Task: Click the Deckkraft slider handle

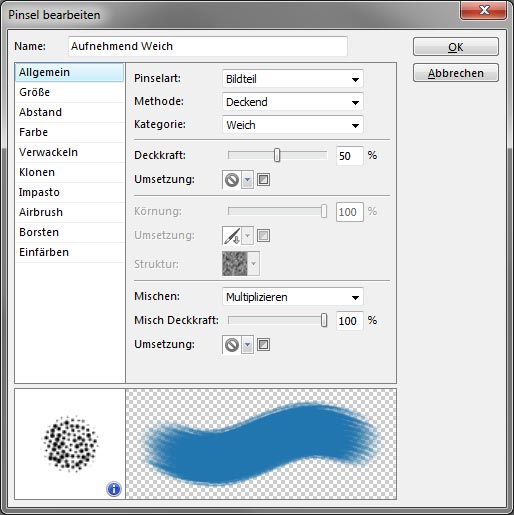Action: (277, 155)
